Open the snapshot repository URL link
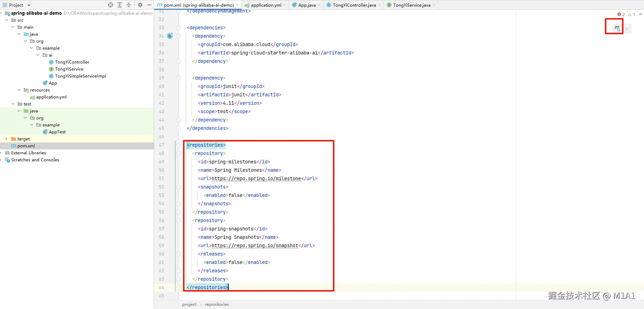Image resolution: width=644 pixels, height=309 pixels. (x=255, y=245)
